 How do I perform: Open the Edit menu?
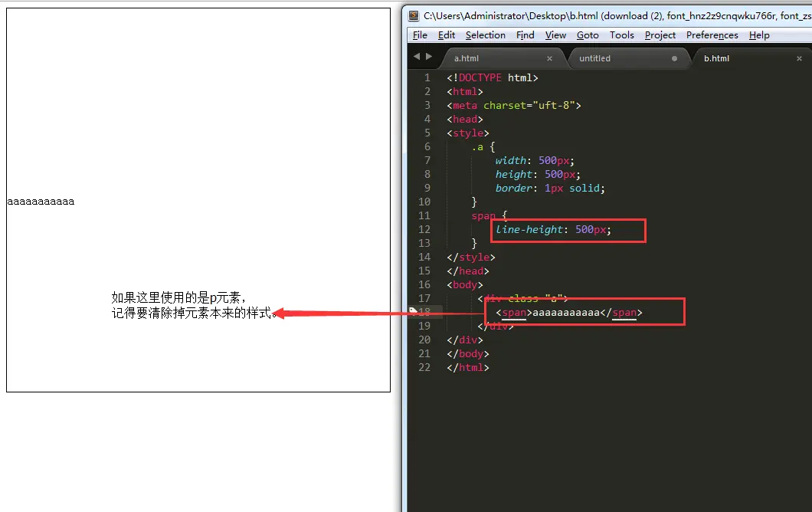pyautogui.click(x=447, y=35)
